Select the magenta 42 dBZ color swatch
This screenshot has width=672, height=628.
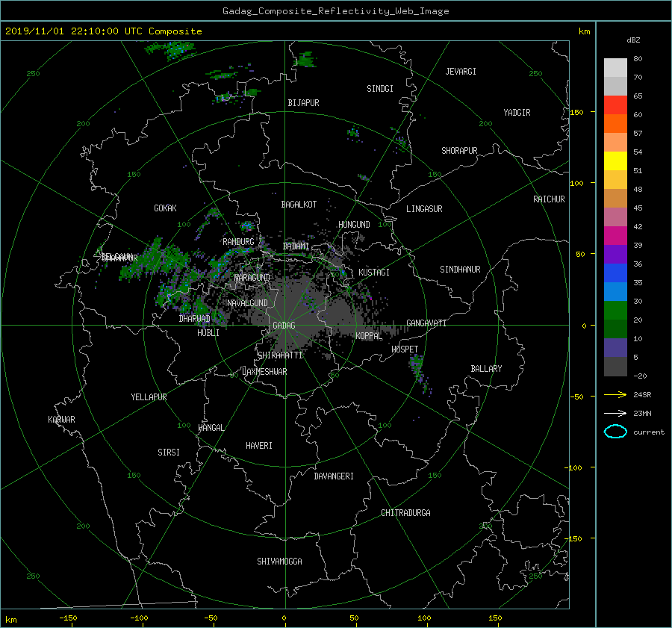click(x=615, y=235)
